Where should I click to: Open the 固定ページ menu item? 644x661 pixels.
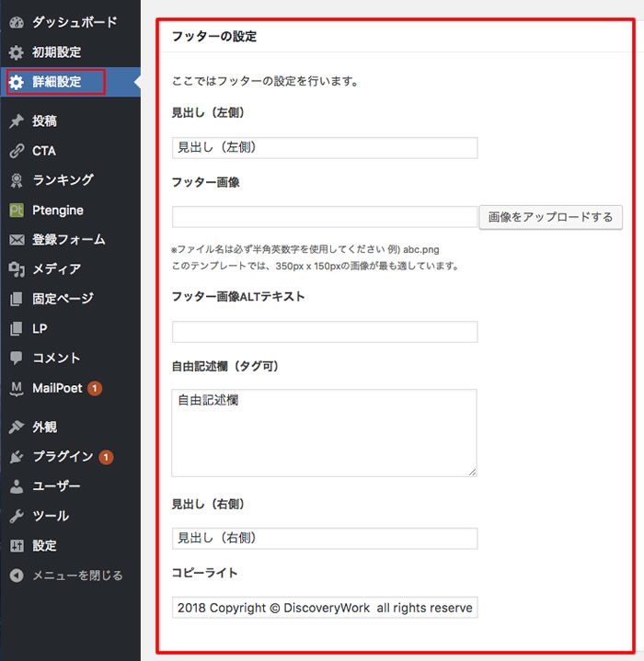click(x=63, y=299)
